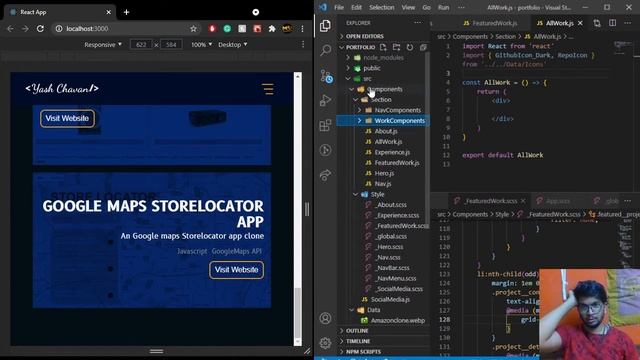Collapse all folders in Explorer
640x360 pixels.
point(423,47)
